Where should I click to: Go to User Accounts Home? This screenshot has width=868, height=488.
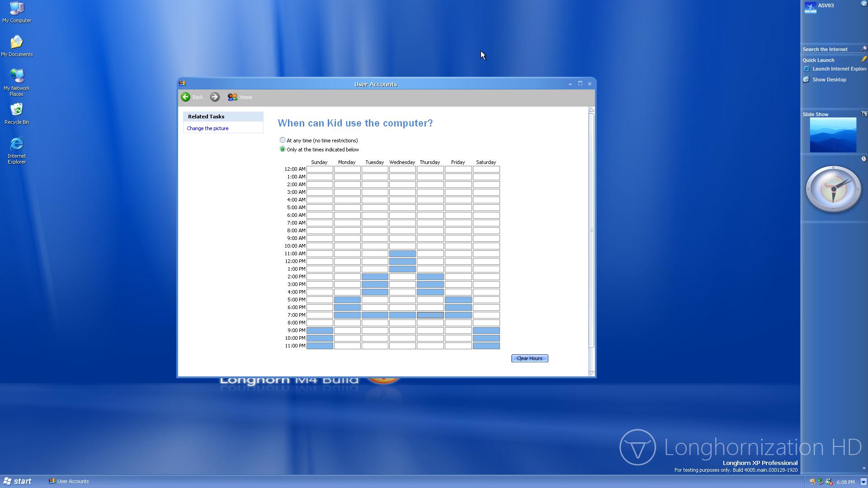[x=240, y=97]
